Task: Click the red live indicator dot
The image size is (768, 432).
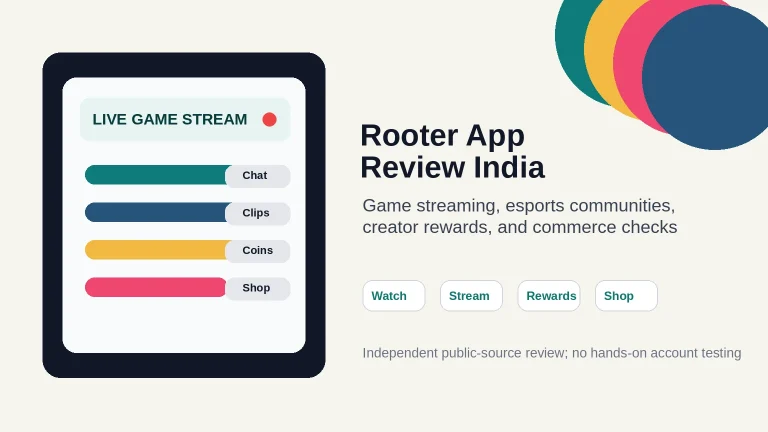Action: click(269, 120)
